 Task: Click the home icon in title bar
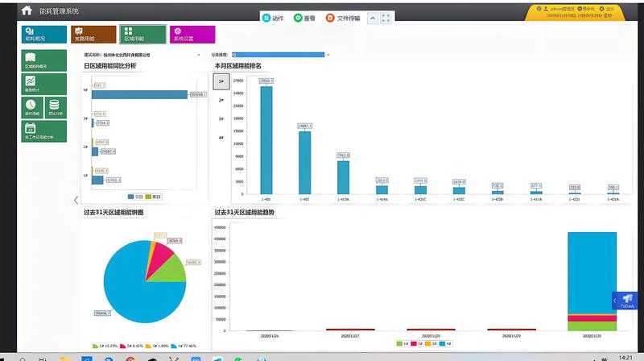(27, 10)
